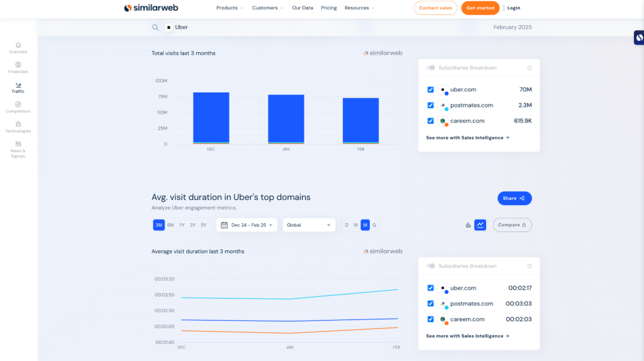Click careem.com favicon in total visits panel
This screenshot has width=644, height=361.
coord(443,121)
